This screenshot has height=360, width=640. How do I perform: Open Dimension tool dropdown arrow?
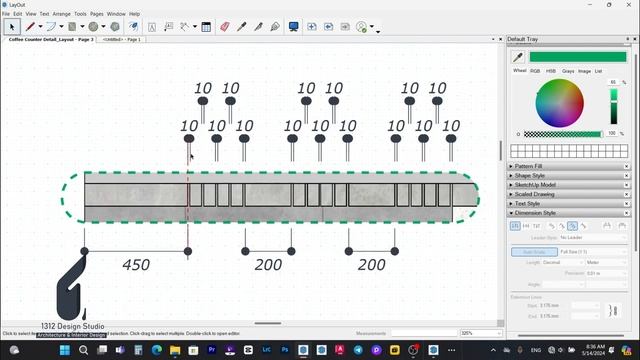pyautogui.click(x=195, y=27)
